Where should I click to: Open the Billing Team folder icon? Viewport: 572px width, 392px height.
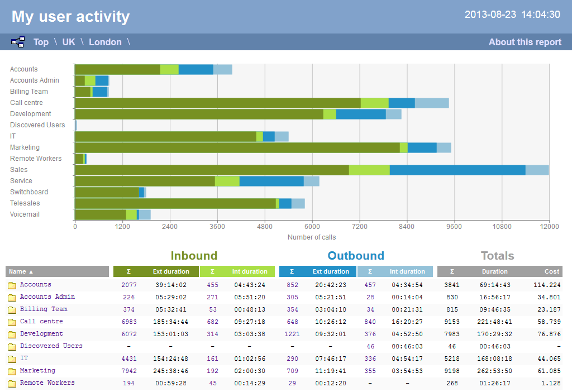click(x=11, y=309)
